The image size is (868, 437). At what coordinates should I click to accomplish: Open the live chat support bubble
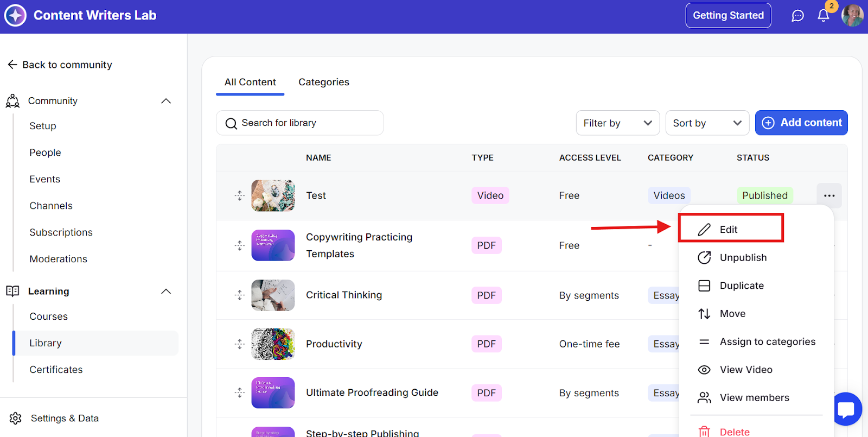(x=846, y=409)
